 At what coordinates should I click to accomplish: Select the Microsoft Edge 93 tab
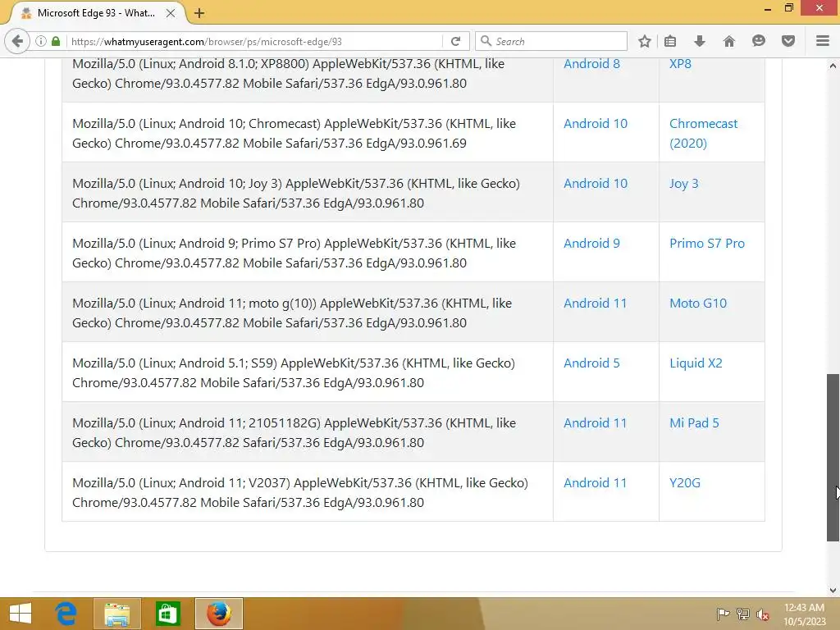click(x=95, y=13)
